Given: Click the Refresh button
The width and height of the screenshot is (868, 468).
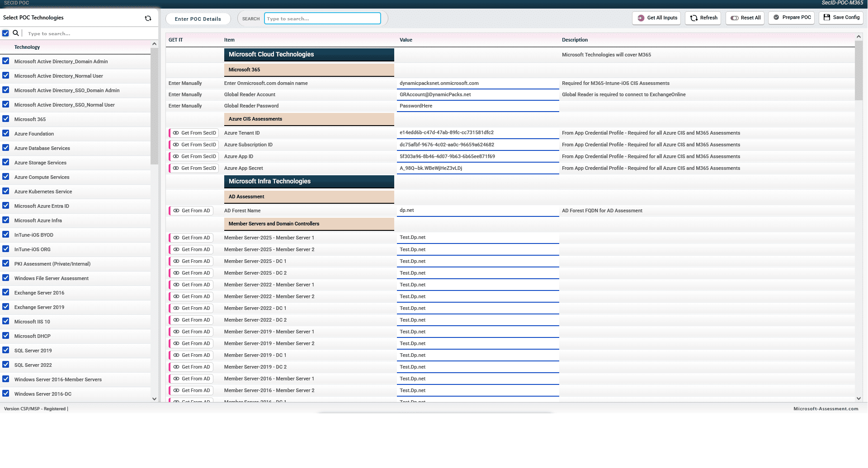Looking at the screenshot, I should [x=703, y=18].
